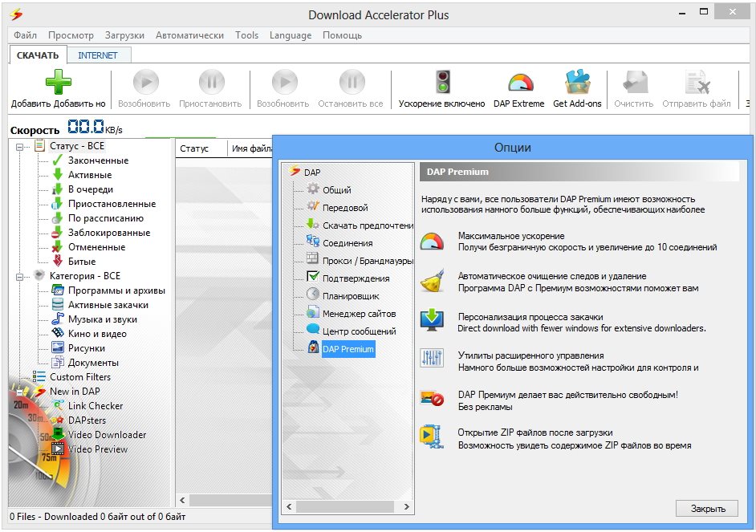Open Соединения settings in options tree
756x532 pixels.
pos(347,243)
